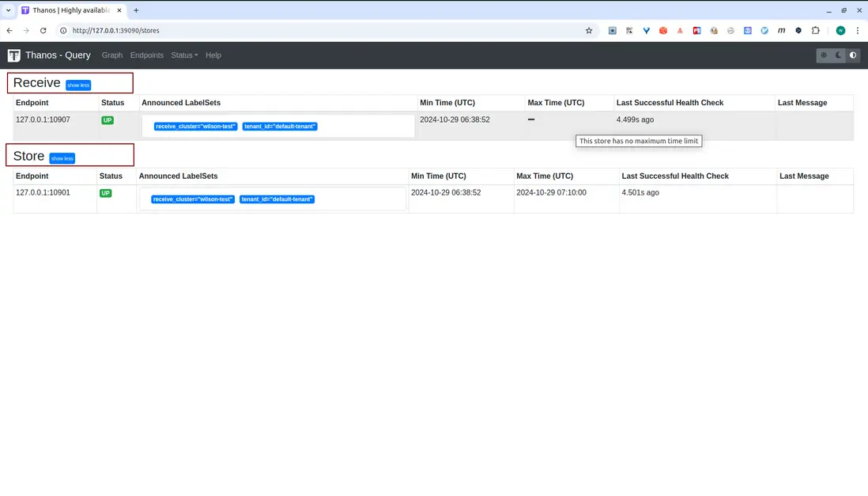Expand the Status dropdown menu
Image resolution: width=868 pixels, height=496 pixels.
[184, 55]
